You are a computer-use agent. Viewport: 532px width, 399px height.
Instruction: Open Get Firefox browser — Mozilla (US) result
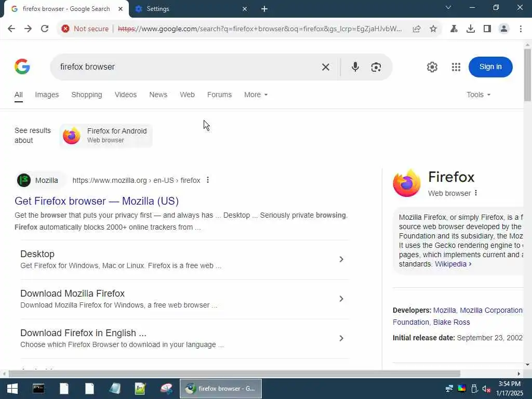click(97, 201)
